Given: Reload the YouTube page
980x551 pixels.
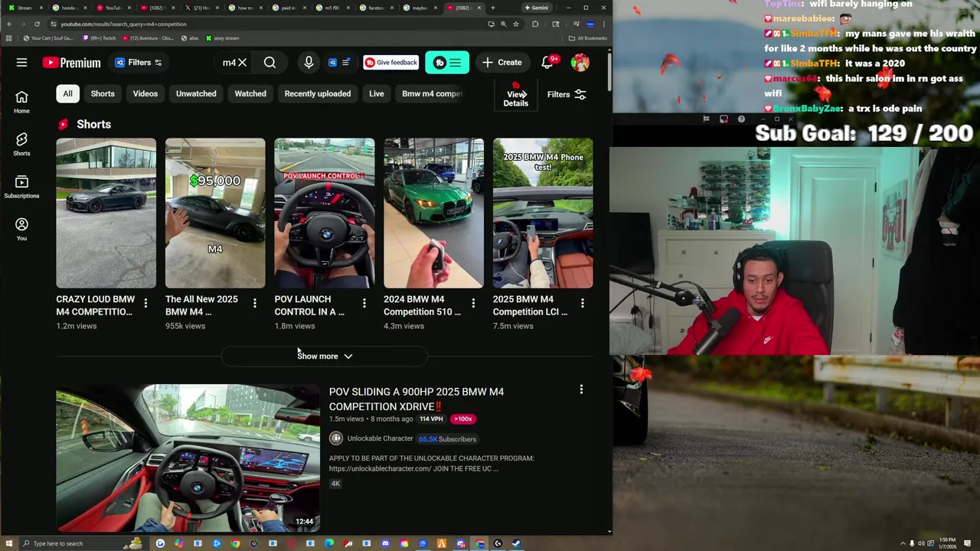Looking at the screenshot, I should click(x=37, y=24).
